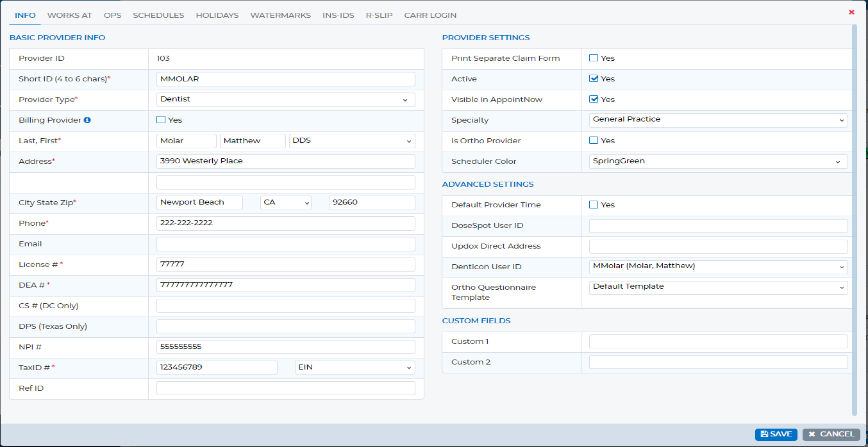The height and width of the screenshot is (447, 868).
Task: Go to the CARR LOGIN tab
Action: coord(430,16)
